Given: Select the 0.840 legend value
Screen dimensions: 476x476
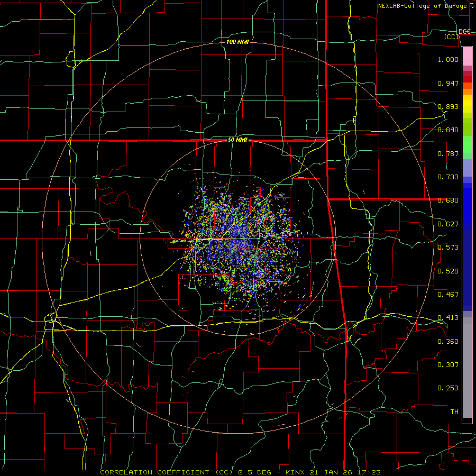Looking at the screenshot, I should click(448, 130).
